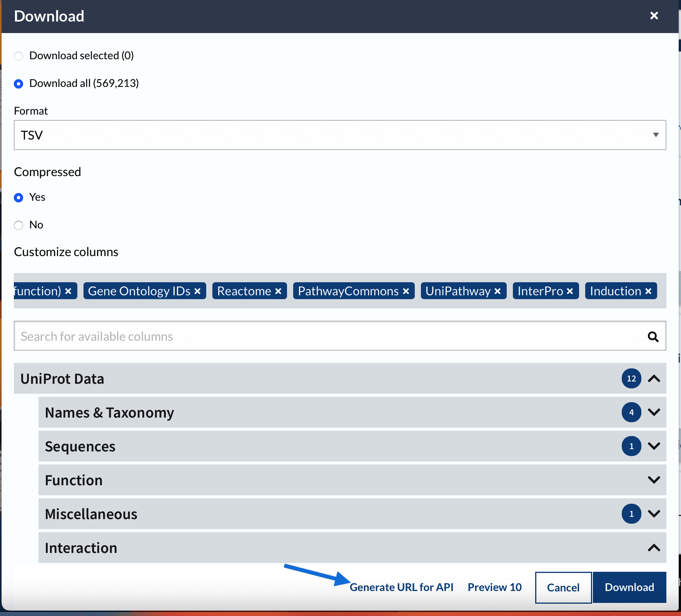Expand the Names & Taxonomy section
Viewport: 681px width, 616px height.
(654, 412)
